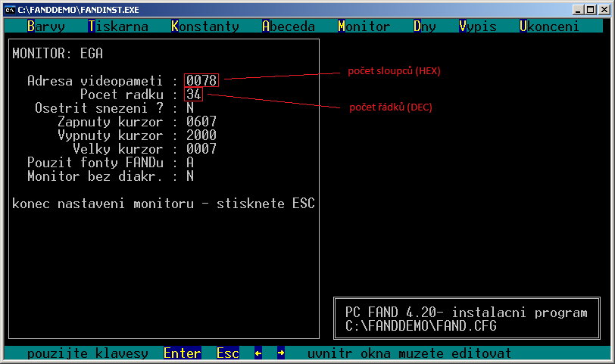Toggle the Osetrit snezeni N value
Screen dimensions: 615x364
pyautogui.click(x=190, y=108)
